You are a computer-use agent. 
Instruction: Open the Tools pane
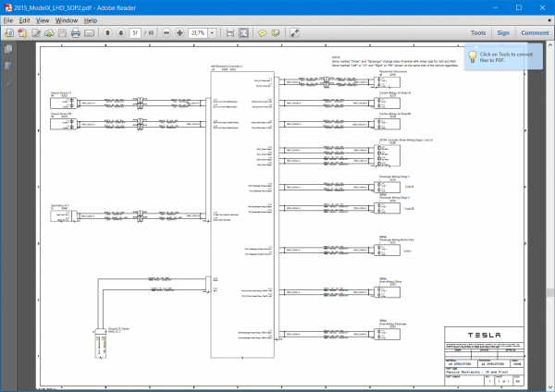click(478, 33)
